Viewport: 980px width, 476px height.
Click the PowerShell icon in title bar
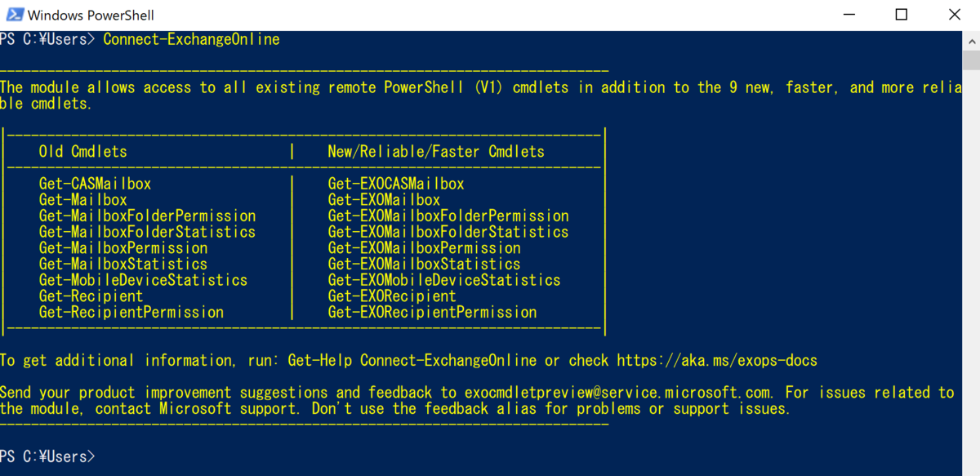tap(14, 15)
